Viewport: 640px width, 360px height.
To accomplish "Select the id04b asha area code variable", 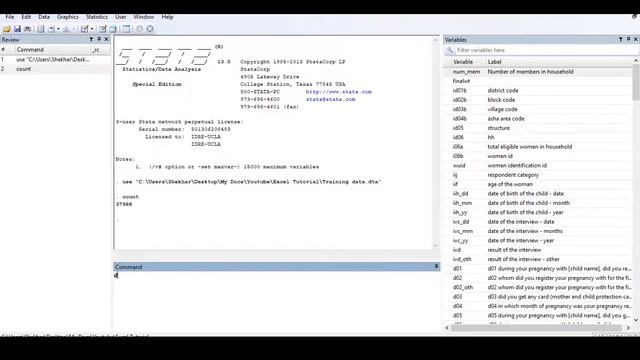I will [x=538, y=119].
